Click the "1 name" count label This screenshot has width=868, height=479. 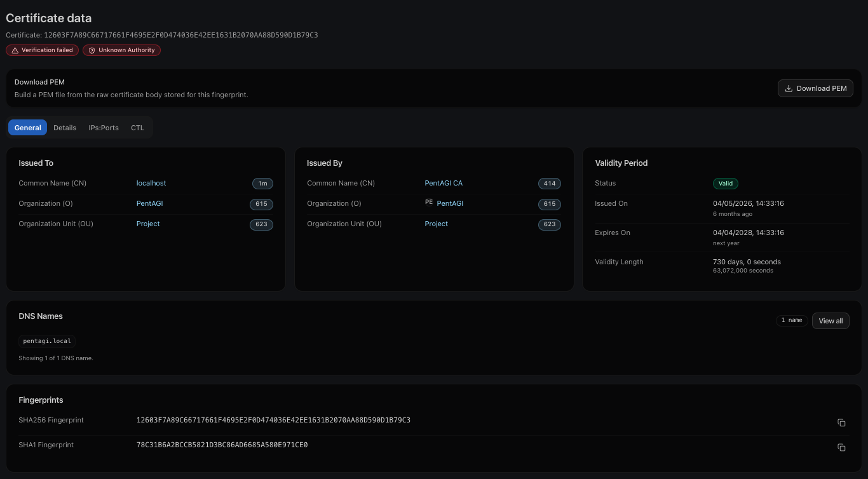point(792,321)
